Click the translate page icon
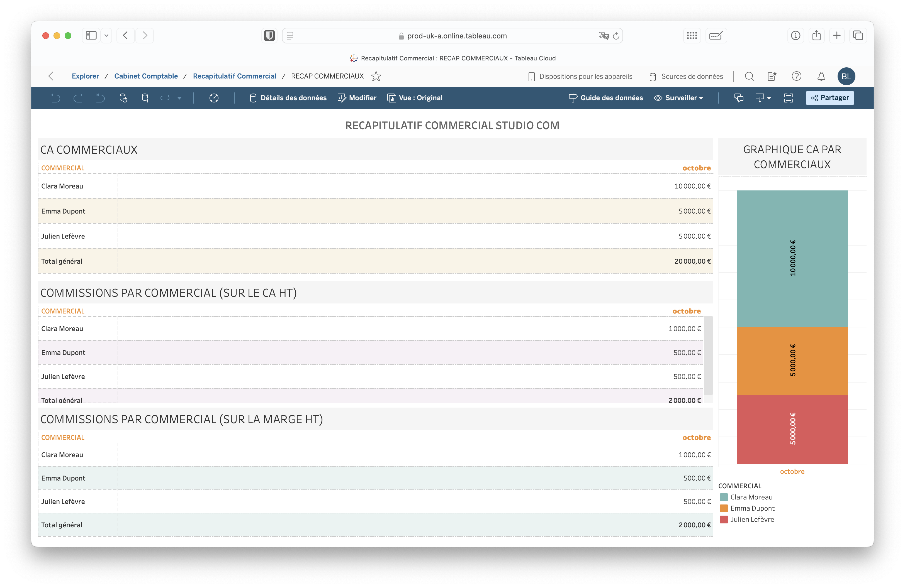This screenshot has height=588, width=905. click(604, 36)
